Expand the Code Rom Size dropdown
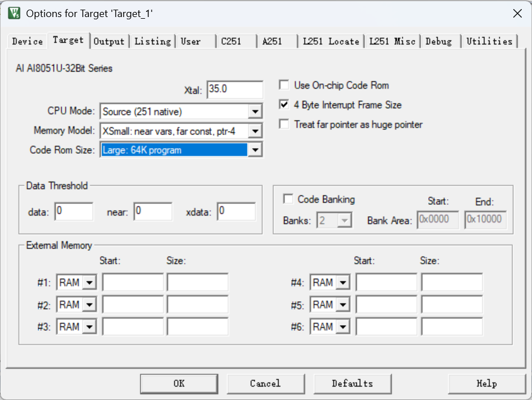Screen dimensions: 532x400 click(255, 150)
